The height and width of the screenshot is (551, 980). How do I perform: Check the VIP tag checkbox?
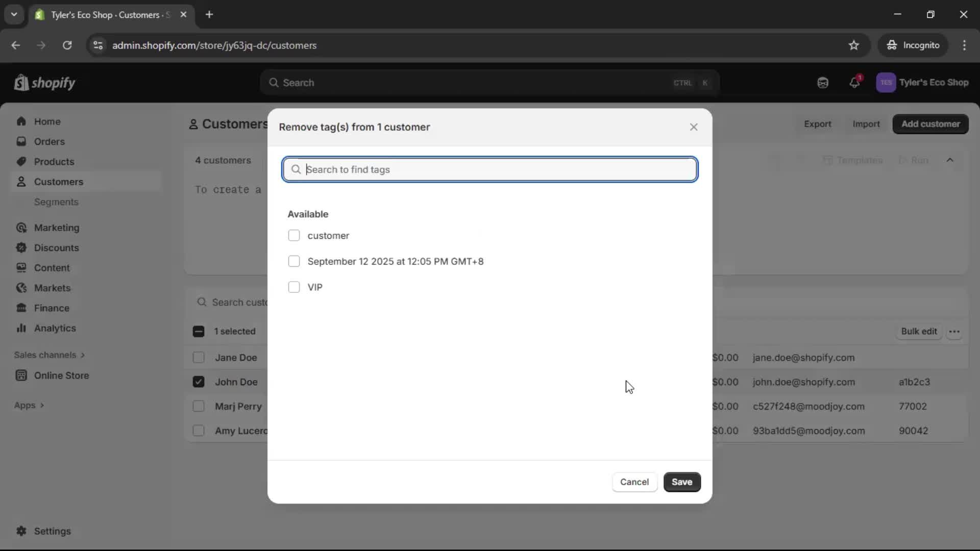[294, 287]
